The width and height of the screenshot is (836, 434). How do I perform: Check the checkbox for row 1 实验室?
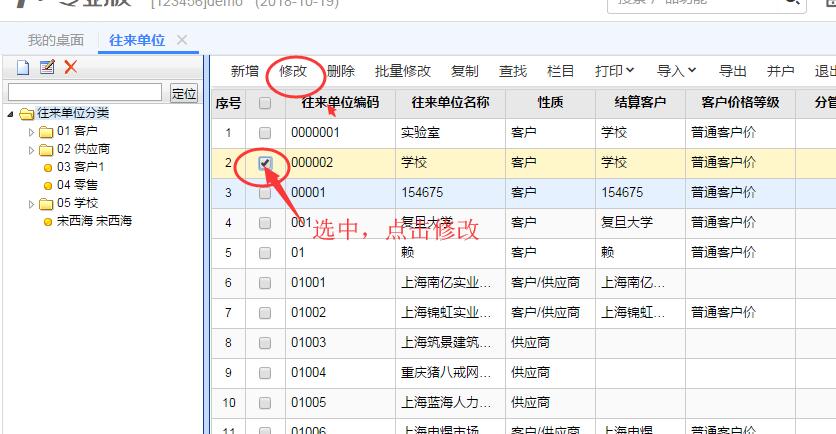pos(265,133)
